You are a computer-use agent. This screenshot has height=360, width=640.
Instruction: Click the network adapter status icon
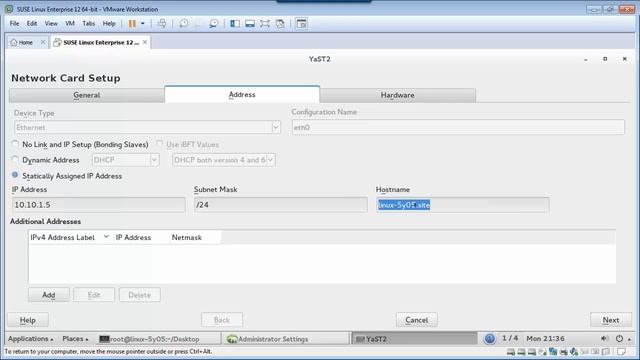[x=553, y=351]
